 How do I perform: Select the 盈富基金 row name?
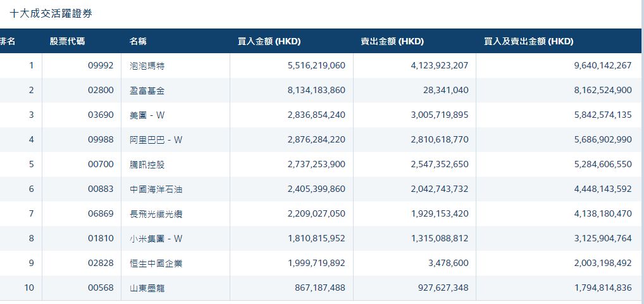(147, 91)
